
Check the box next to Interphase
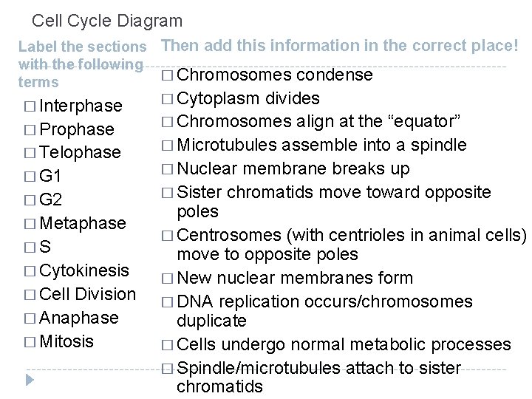coord(30,106)
